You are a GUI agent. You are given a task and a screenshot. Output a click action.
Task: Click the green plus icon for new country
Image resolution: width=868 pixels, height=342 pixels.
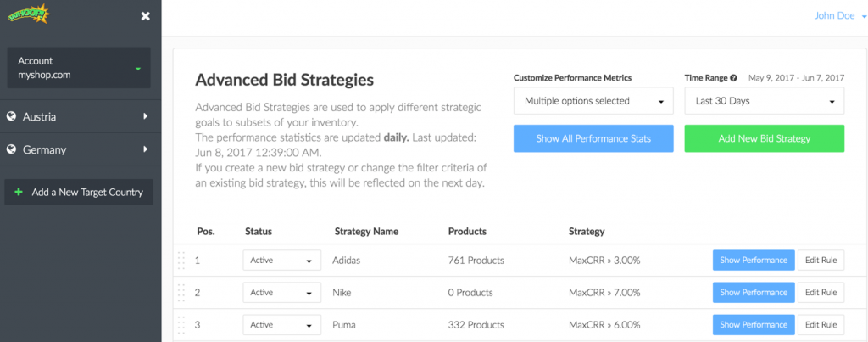pyautogui.click(x=19, y=193)
